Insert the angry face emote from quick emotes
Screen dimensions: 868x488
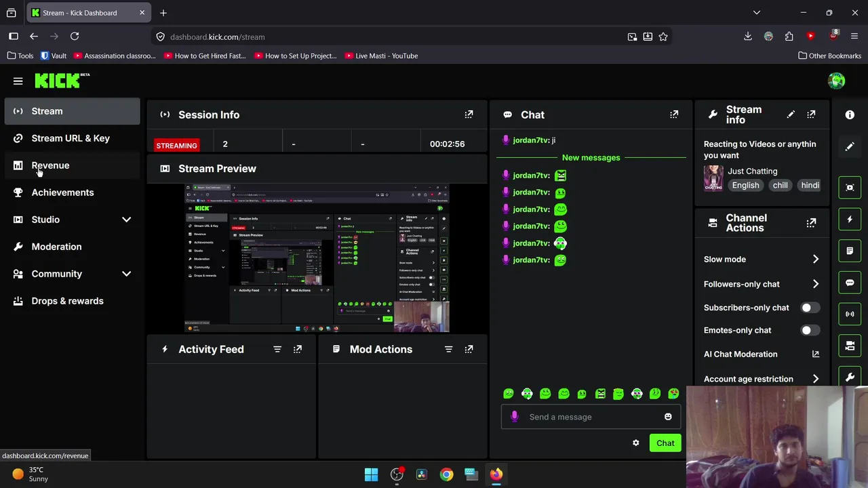pyautogui.click(x=600, y=394)
